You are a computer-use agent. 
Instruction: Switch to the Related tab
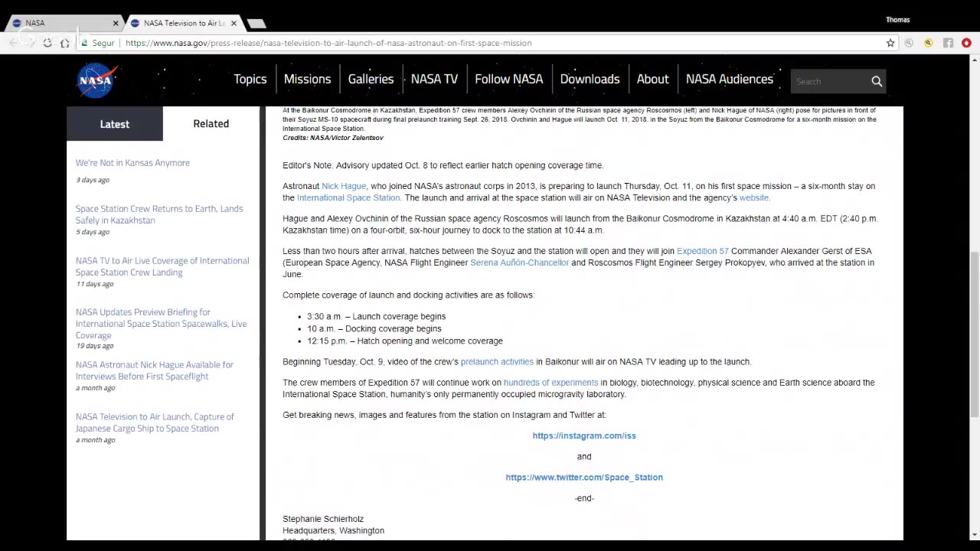point(211,124)
